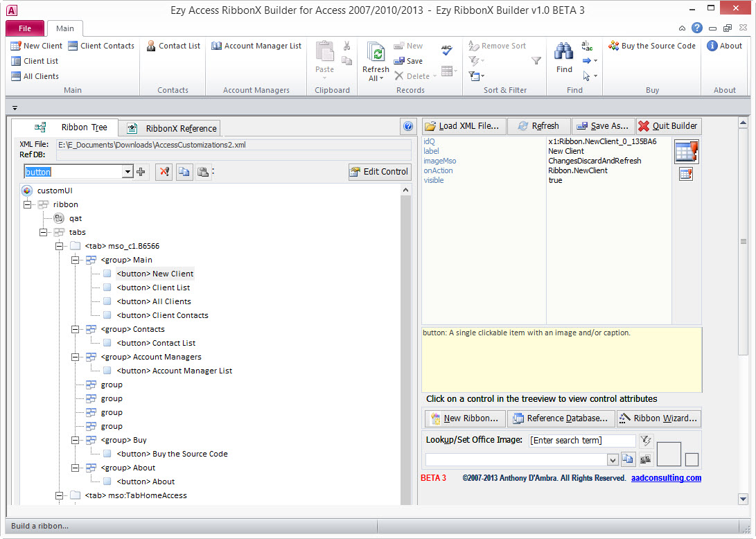
Task: Click the Load XML File button
Action: pos(464,126)
